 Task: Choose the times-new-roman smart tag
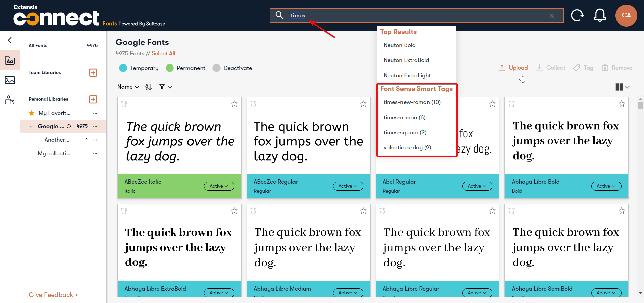coord(412,102)
